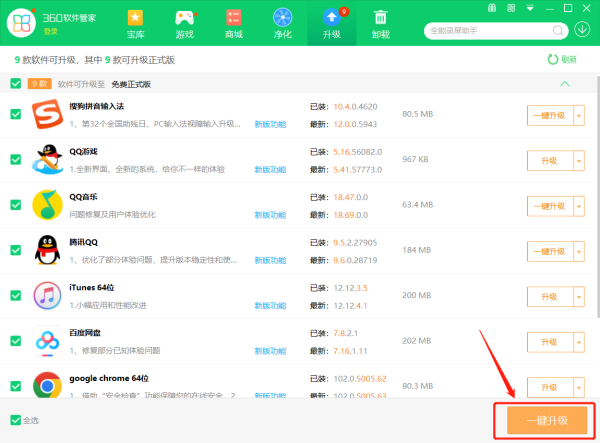
Task: Click 升级 for google chrome 64位
Action: 550,388
